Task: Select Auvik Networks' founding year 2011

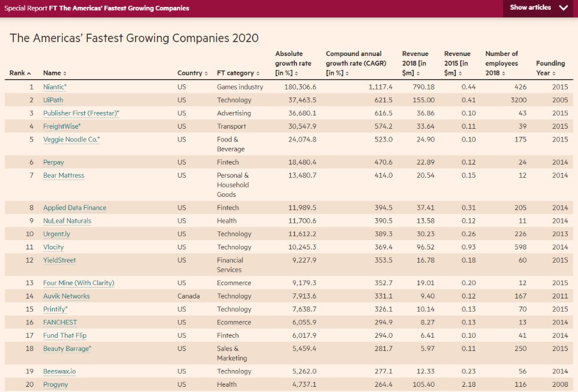Action: [560, 296]
